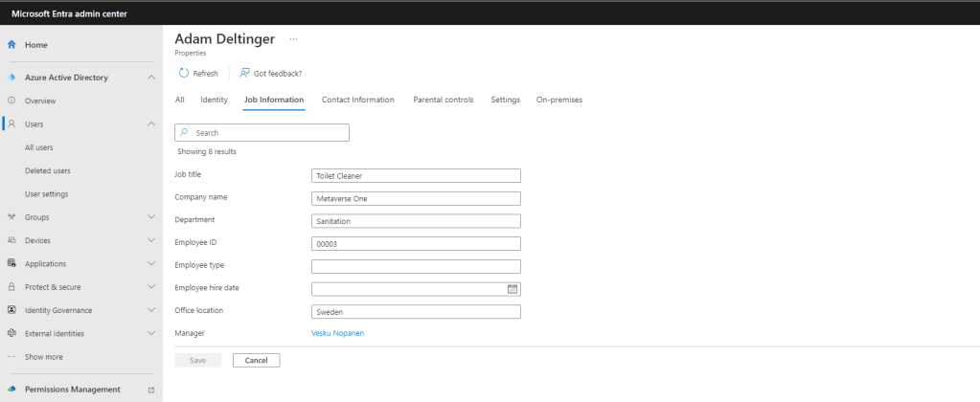Click the Devices icon in sidebar
The height and width of the screenshot is (402, 980).
coord(11,240)
